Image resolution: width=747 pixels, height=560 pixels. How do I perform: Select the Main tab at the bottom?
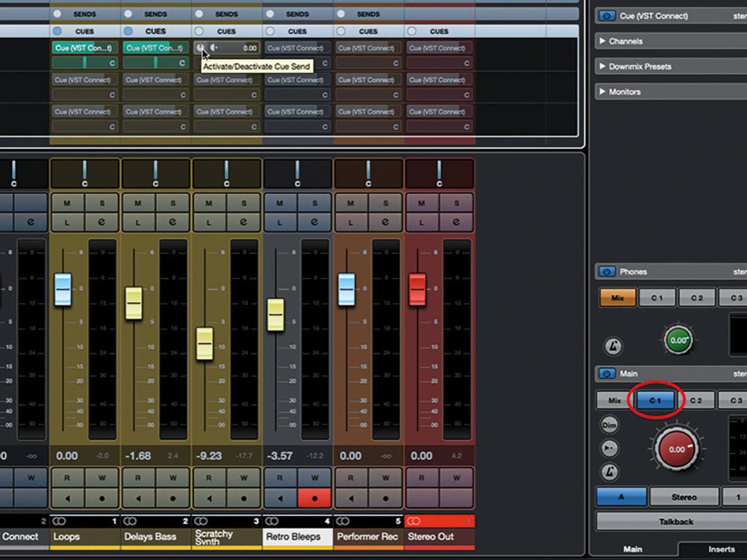[632, 549]
